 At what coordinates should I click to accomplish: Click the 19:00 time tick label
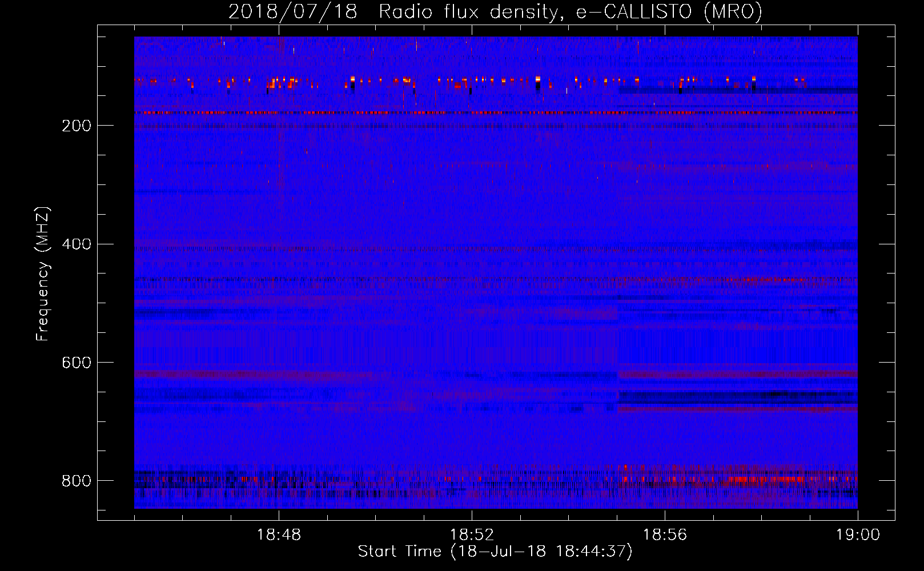858,535
